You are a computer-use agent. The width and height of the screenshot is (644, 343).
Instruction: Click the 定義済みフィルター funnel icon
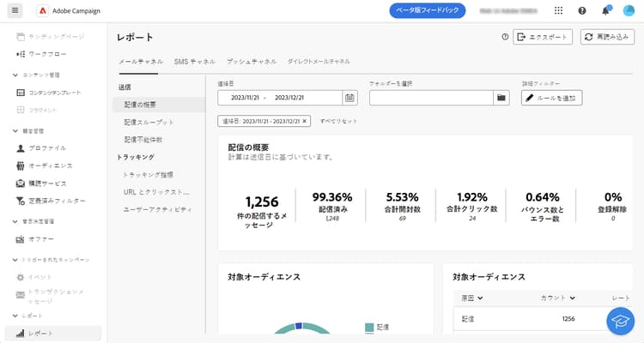(21, 201)
